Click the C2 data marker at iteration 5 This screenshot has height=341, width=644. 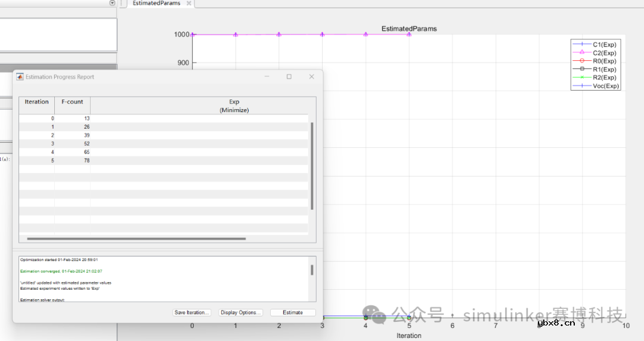409,35
